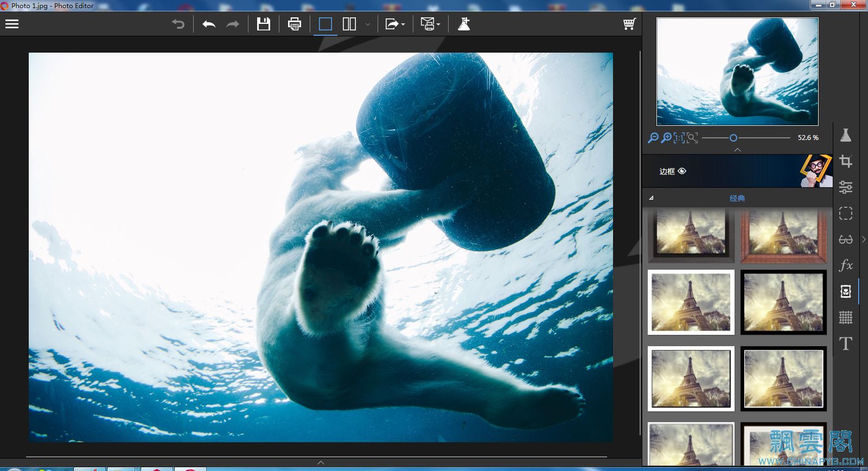Viewport: 868px width, 471px height.
Task: Apply the dark wood frame thumbnail
Action: tap(691, 235)
